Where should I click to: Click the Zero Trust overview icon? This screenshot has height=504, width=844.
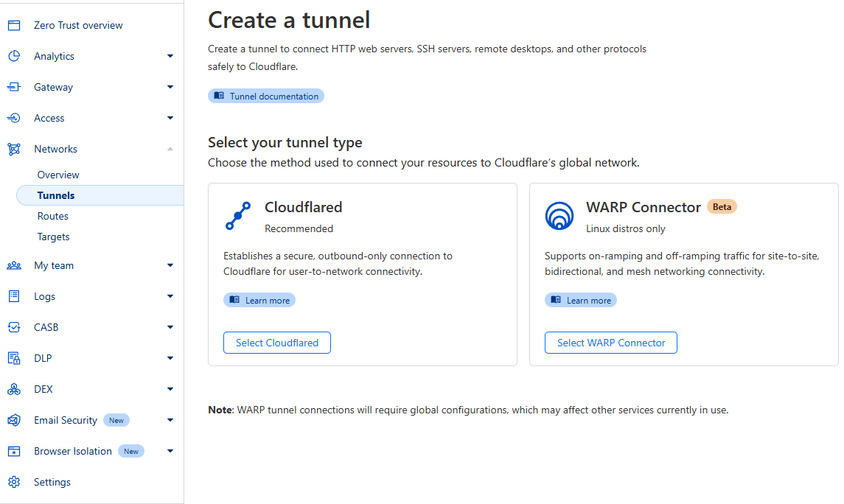coord(13,26)
